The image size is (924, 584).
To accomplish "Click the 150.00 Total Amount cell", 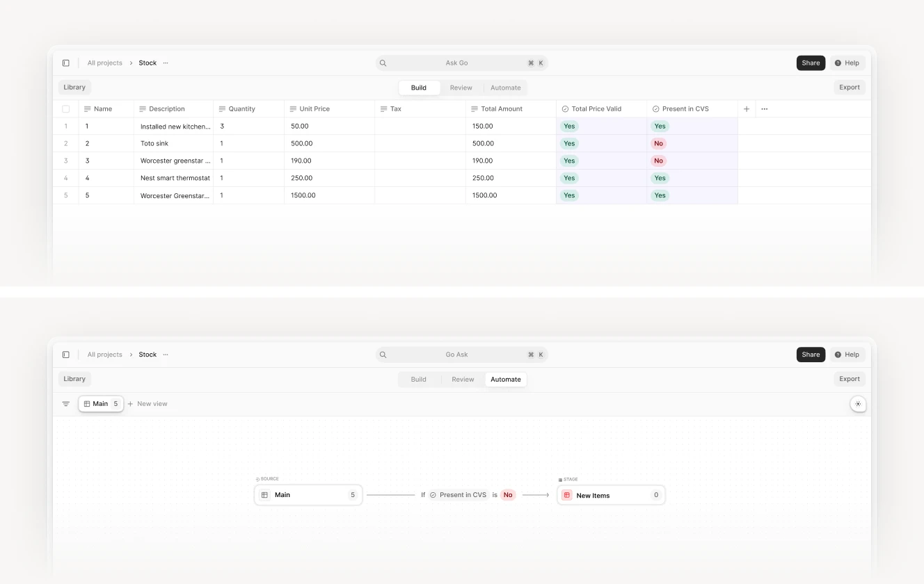I will point(511,127).
